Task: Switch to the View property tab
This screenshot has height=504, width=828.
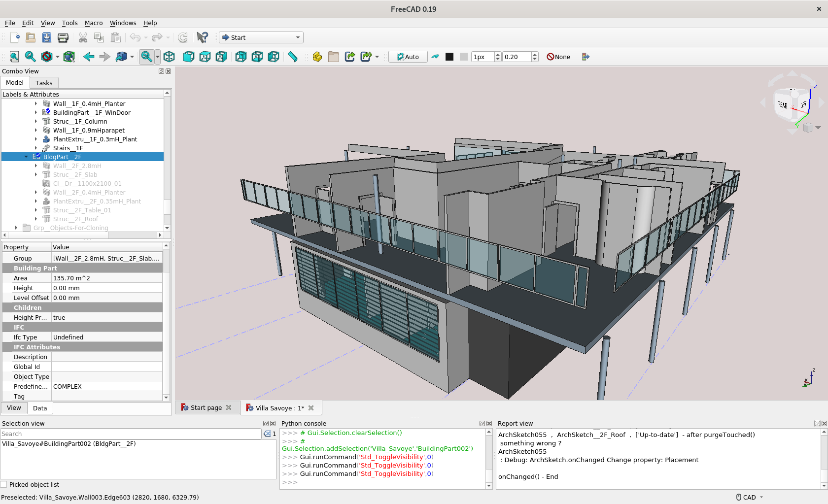Action: click(x=14, y=408)
